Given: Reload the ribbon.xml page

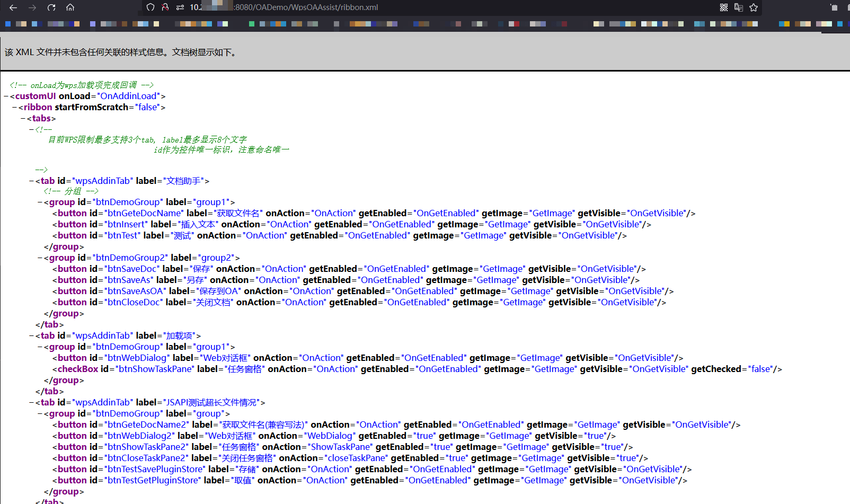Looking at the screenshot, I should (51, 7).
